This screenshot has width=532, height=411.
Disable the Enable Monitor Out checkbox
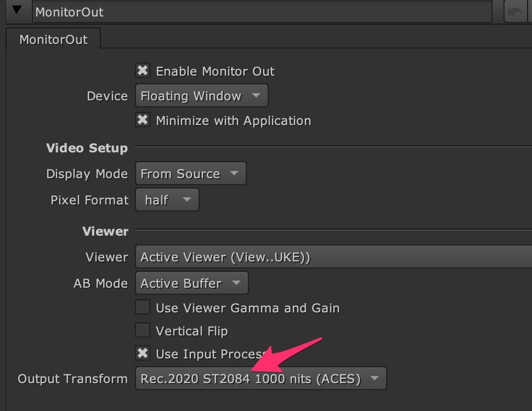coord(143,71)
